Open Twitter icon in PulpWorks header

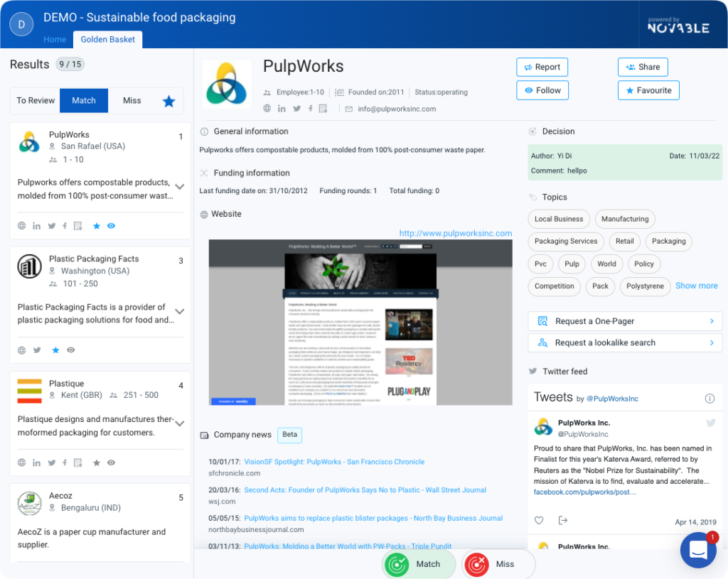[x=297, y=109]
